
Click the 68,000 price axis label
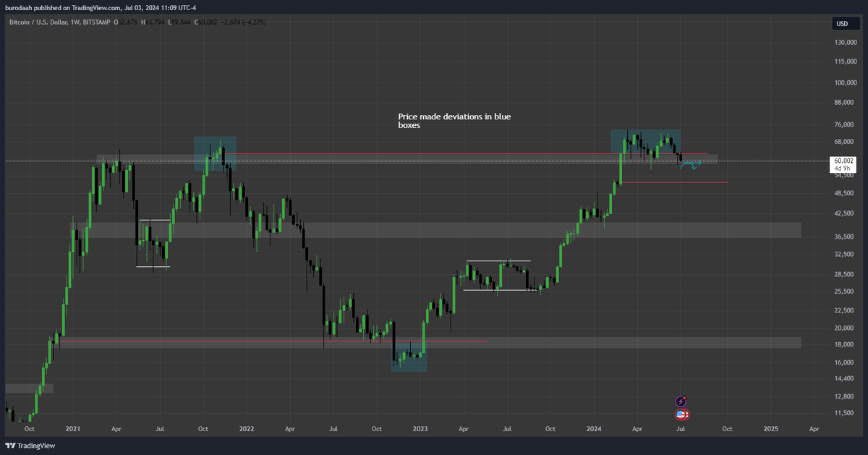click(x=843, y=143)
